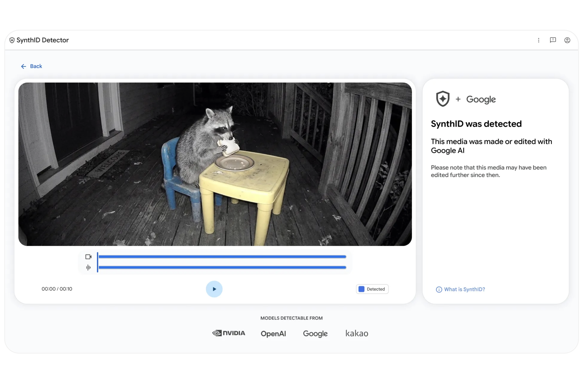
Task: Seek along the video detection timeline bar
Action: coord(222,257)
